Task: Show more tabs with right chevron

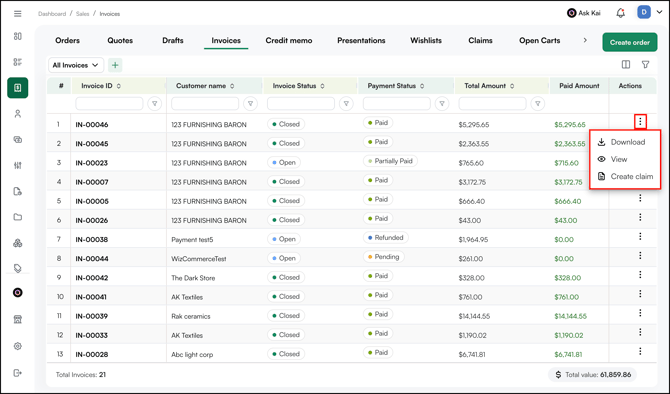Action: tap(585, 40)
